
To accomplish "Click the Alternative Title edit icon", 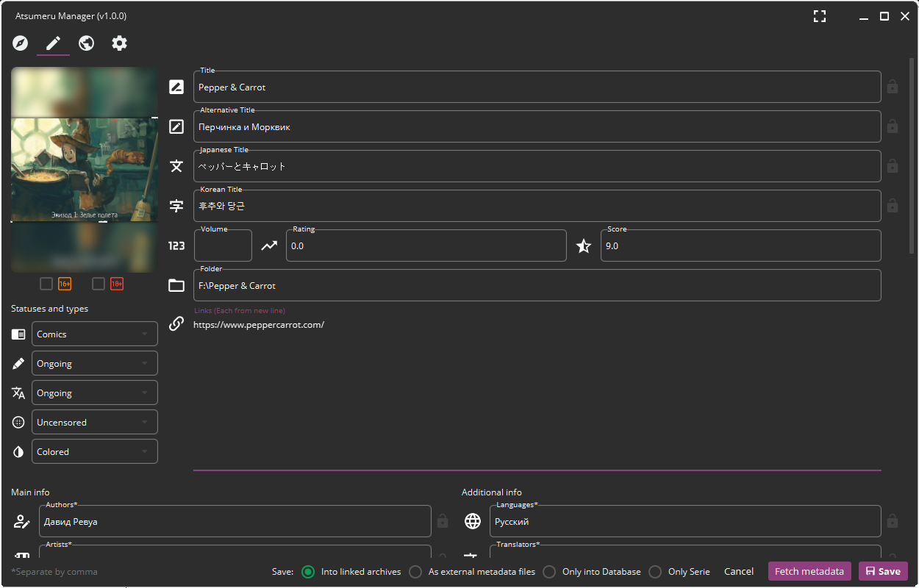I will tap(176, 126).
